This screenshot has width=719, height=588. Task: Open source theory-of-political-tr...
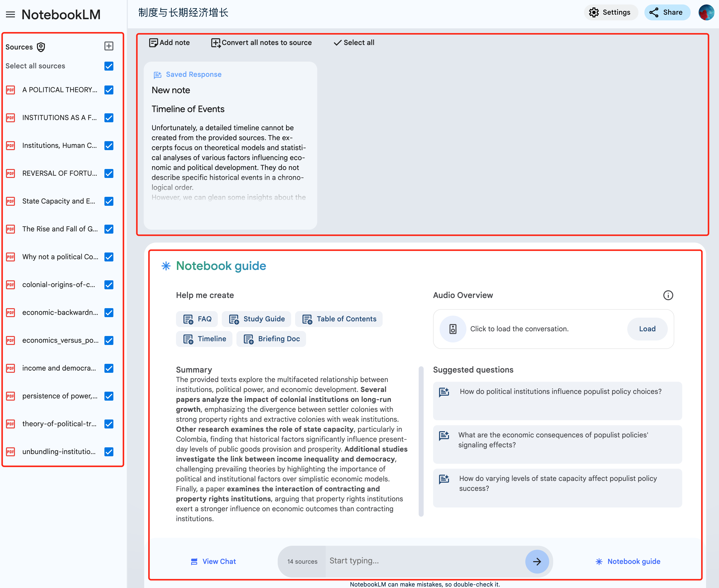point(59,424)
